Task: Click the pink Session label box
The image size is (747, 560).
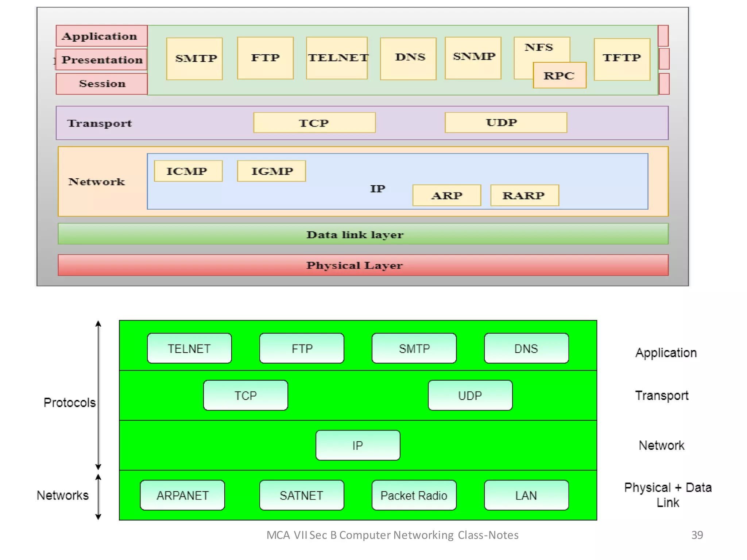Action: click(102, 84)
